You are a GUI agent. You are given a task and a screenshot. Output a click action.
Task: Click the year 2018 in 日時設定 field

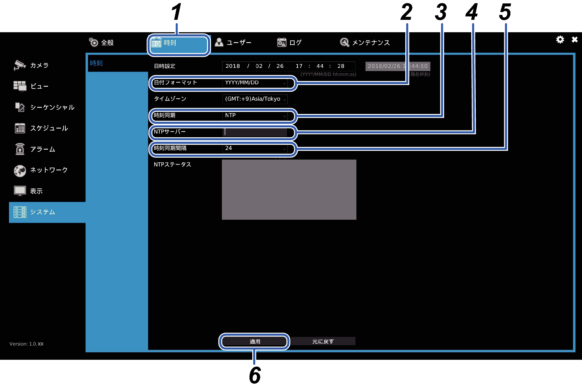(233, 66)
